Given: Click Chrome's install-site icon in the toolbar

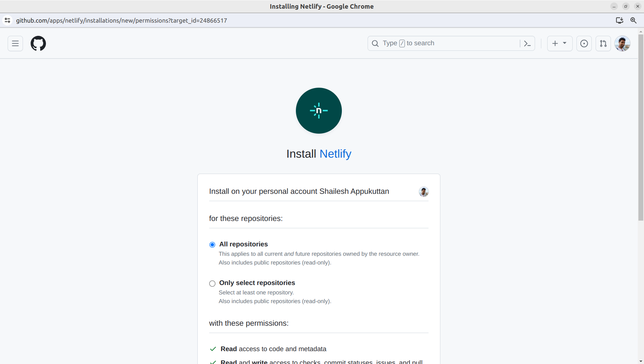Looking at the screenshot, I should 619,21.
